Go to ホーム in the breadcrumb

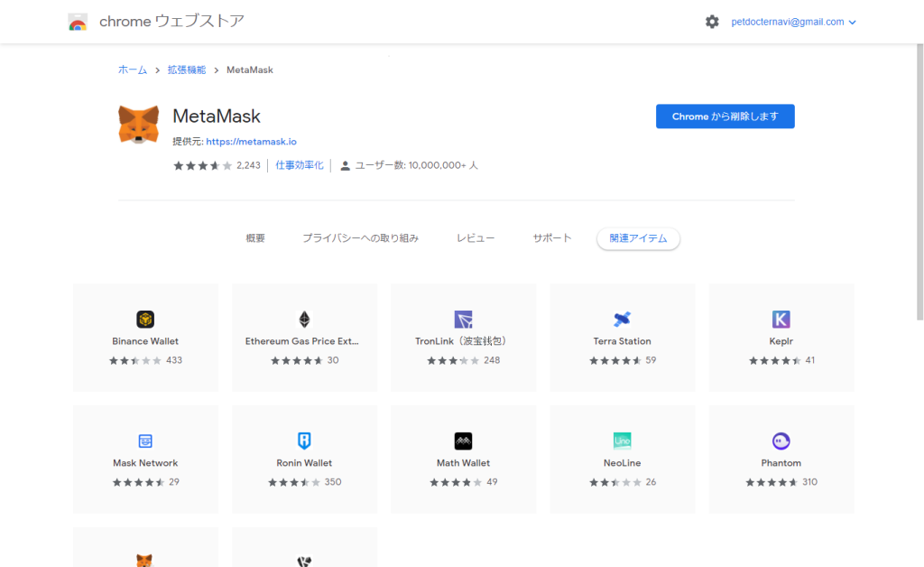pos(133,70)
